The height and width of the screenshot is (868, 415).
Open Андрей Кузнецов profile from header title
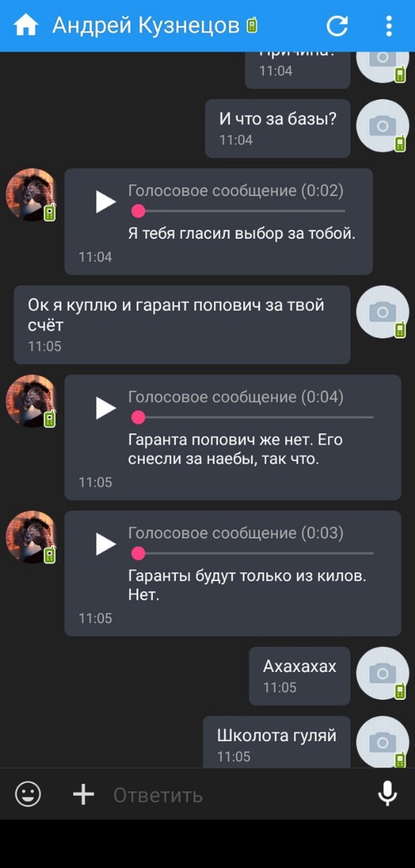[x=146, y=26]
